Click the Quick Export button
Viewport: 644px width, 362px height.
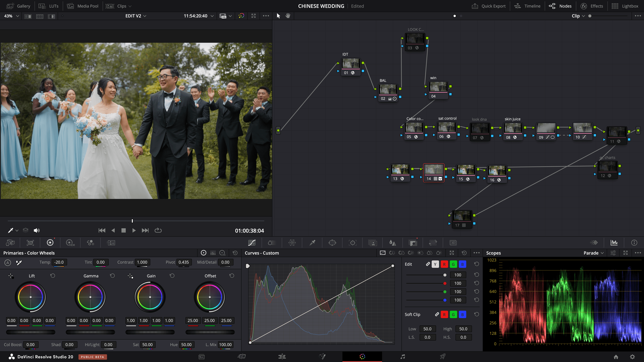489,6
